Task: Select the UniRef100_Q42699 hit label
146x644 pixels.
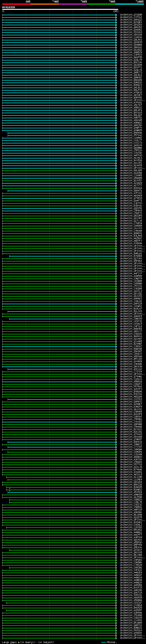Action: [x=131, y=65]
